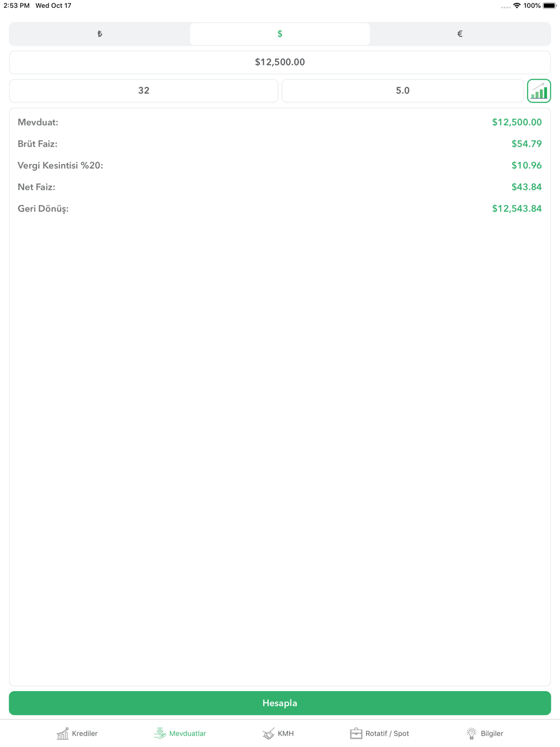This screenshot has height=747, width=560.
Task: Select the Turkish Lira currency segment
Action: pos(100,34)
